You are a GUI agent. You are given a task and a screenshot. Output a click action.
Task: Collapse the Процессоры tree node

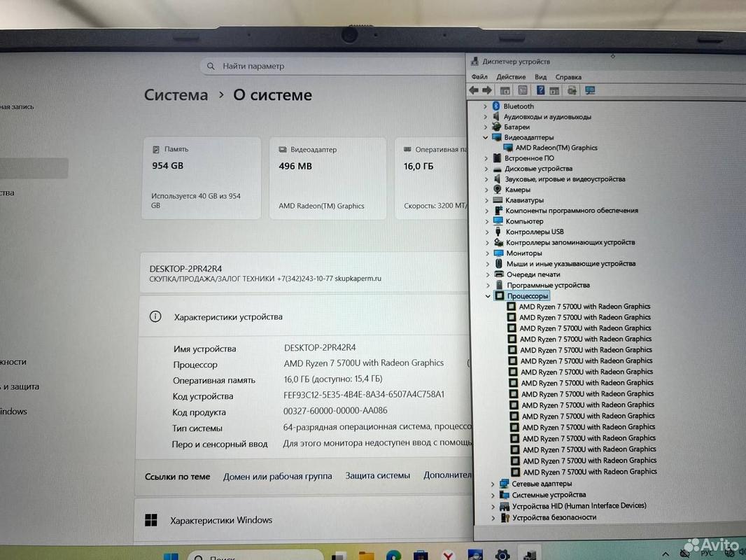(488, 296)
